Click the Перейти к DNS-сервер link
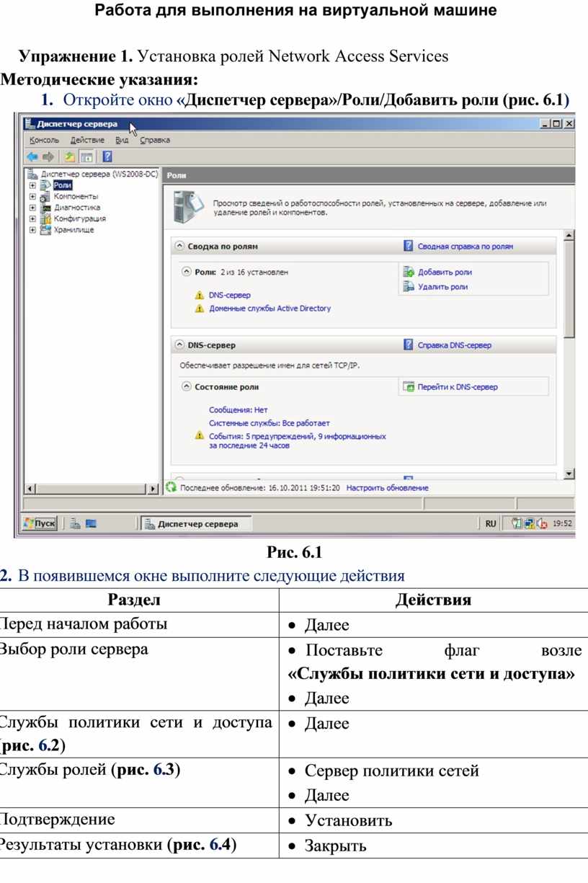The image size is (588, 883). pyautogui.click(x=458, y=387)
